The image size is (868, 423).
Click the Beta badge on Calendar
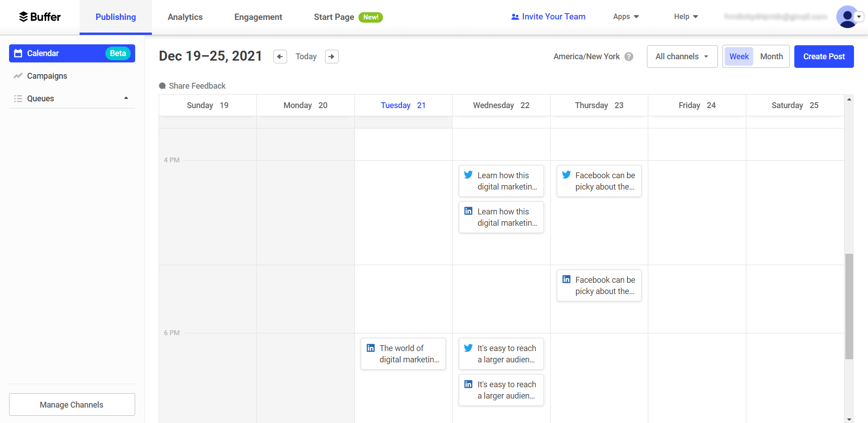[x=118, y=53]
